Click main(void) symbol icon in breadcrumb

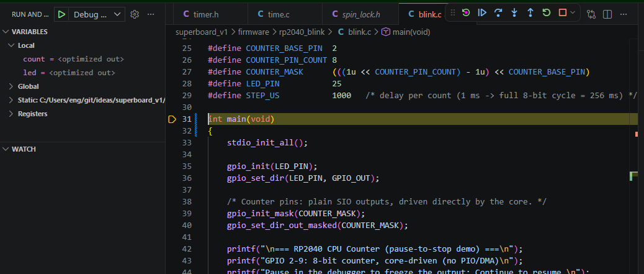386,32
